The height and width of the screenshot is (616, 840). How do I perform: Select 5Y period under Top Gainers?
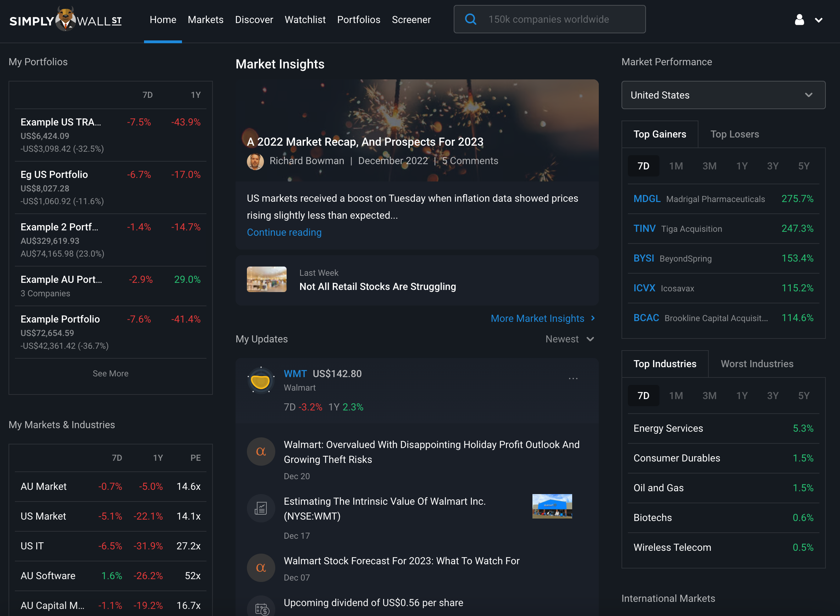[x=803, y=166]
